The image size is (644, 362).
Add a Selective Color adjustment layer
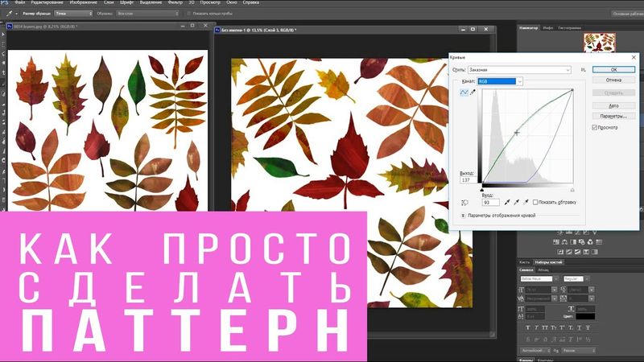coord(586,252)
